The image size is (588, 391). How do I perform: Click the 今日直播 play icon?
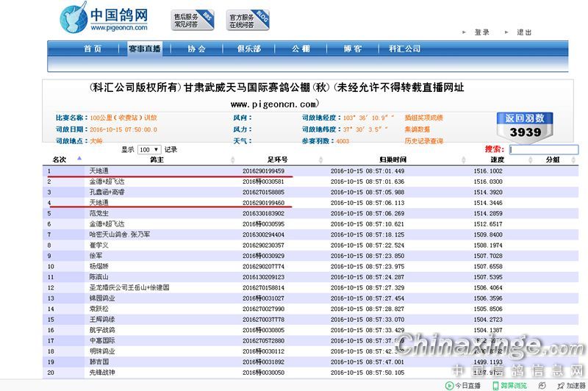(x=450, y=385)
